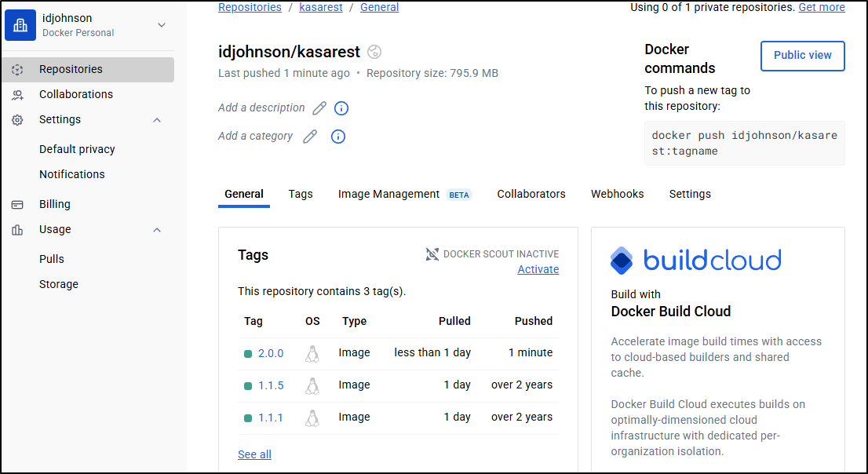Switch to the Image Management tab
This screenshot has height=474, width=868.
tap(388, 195)
